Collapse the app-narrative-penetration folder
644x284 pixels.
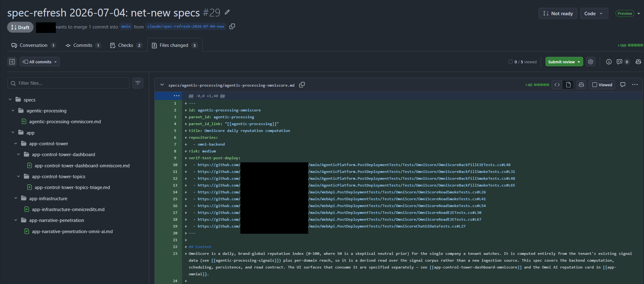pyautogui.click(x=16, y=220)
